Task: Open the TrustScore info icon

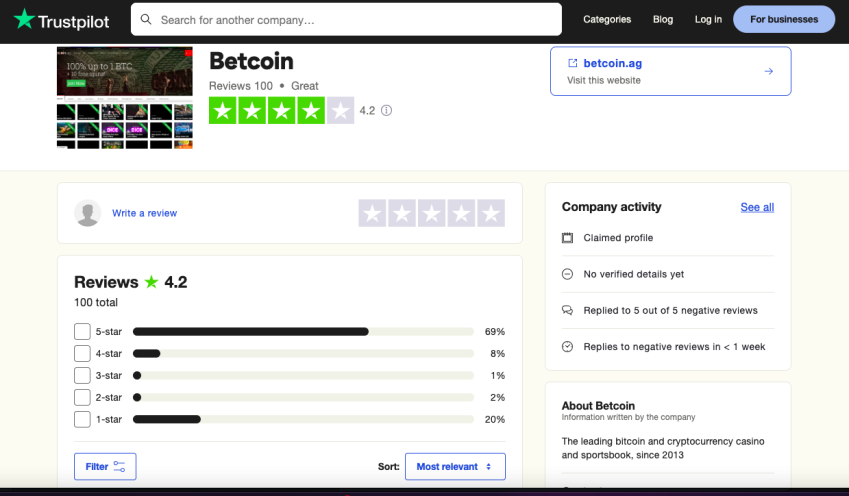Action: coord(386,110)
